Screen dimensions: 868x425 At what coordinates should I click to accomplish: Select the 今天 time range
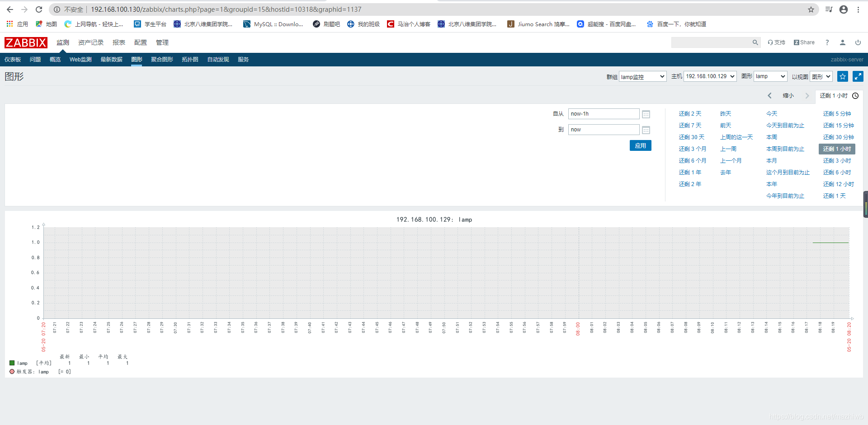click(x=772, y=114)
